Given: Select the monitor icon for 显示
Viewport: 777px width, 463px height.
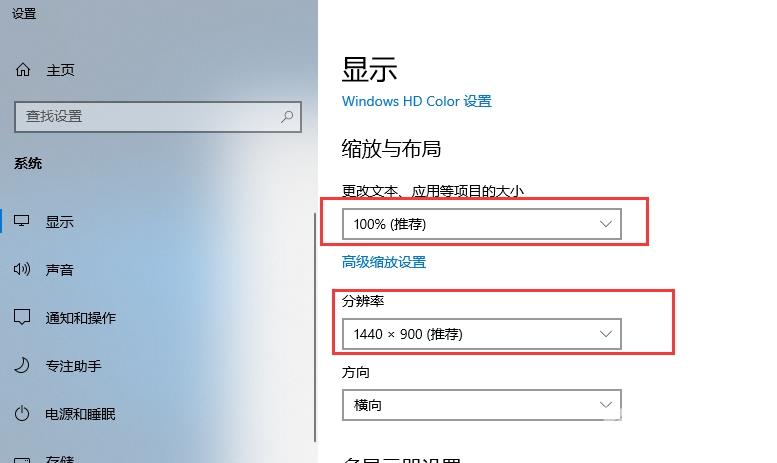Looking at the screenshot, I should pos(21,221).
